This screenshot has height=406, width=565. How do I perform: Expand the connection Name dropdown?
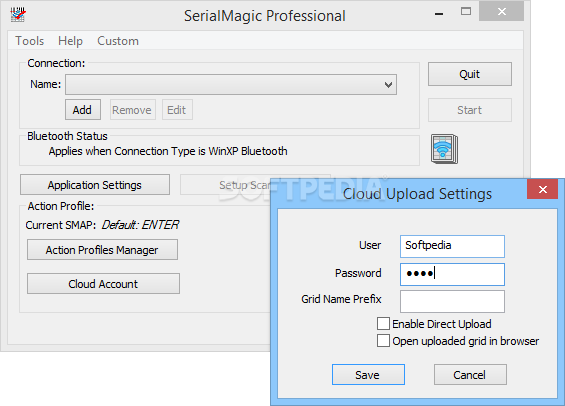pyautogui.click(x=231, y=85)
